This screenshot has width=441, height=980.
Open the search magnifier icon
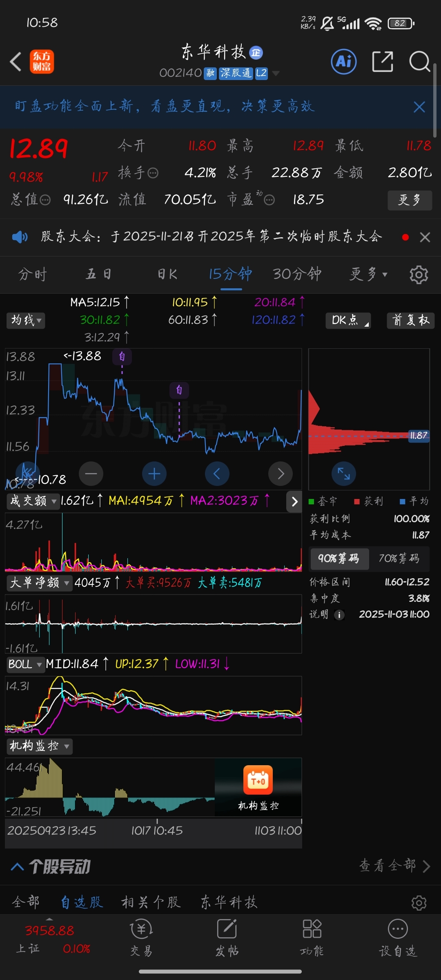pos(420,62)
